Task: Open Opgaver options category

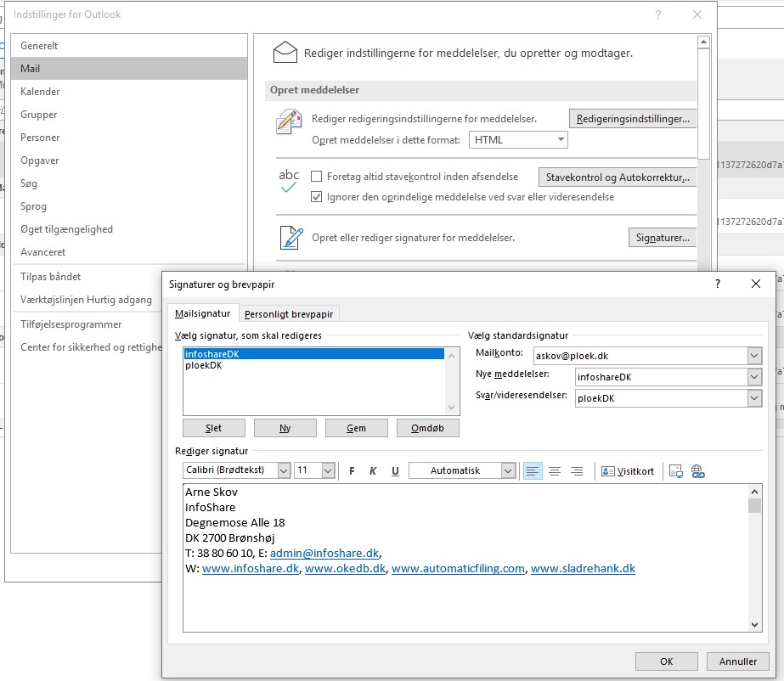Action: click(129, 160)
